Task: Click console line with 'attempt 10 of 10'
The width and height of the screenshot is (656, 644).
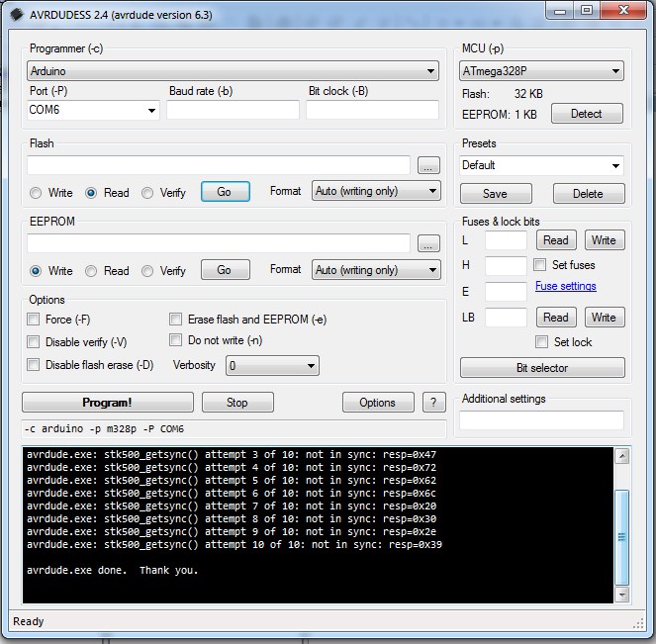Action: 234,544
